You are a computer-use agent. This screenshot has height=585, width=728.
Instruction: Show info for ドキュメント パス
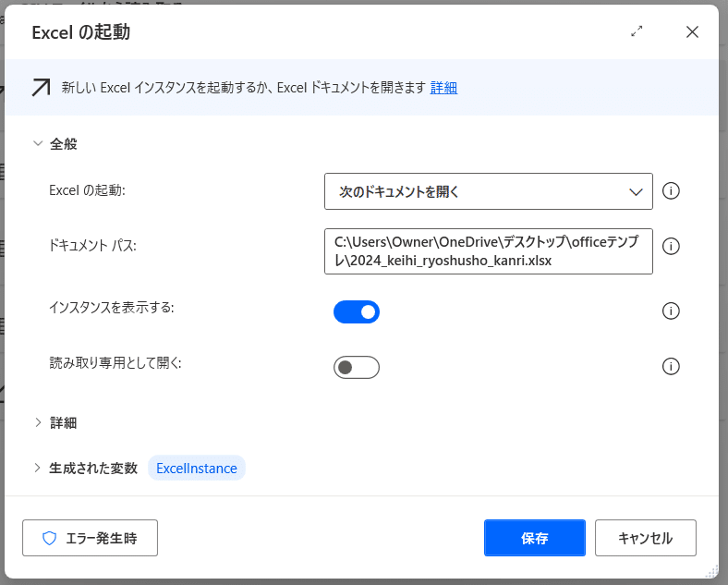pyautogui.click(x=671, y=246)
